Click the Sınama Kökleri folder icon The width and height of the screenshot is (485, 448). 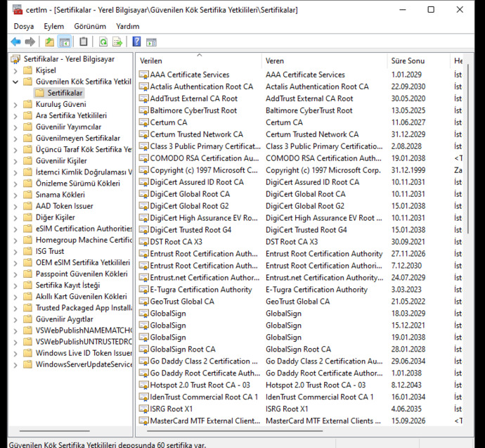[x=28, y=195]
